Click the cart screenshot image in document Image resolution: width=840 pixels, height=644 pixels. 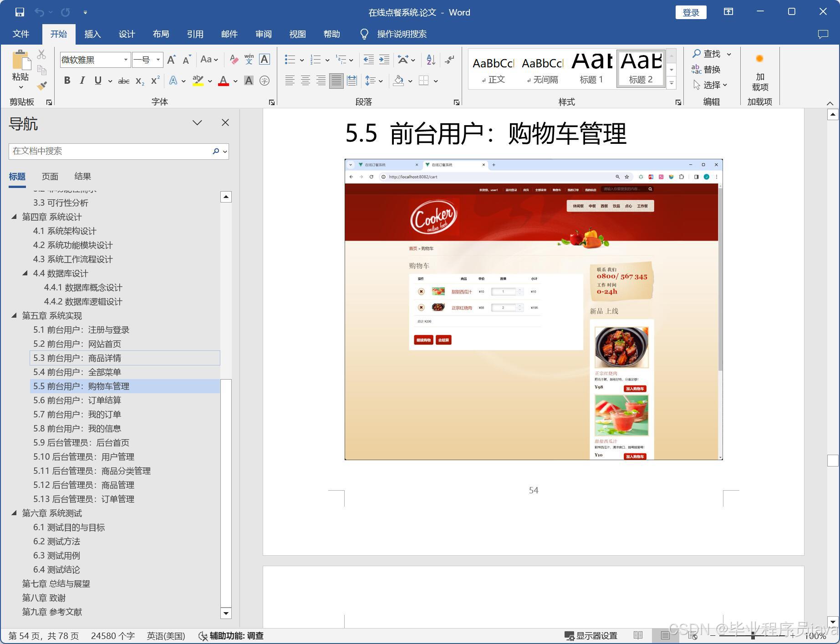coord(534,309)
